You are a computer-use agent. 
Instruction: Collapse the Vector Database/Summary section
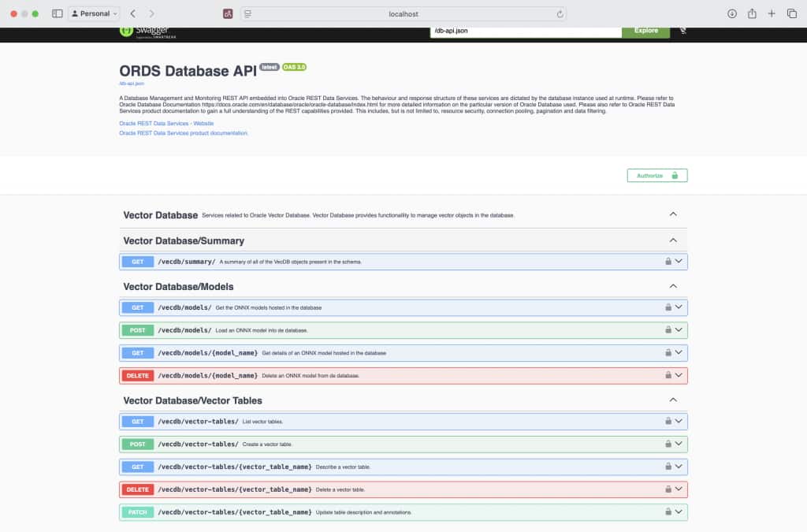(673, 240)
